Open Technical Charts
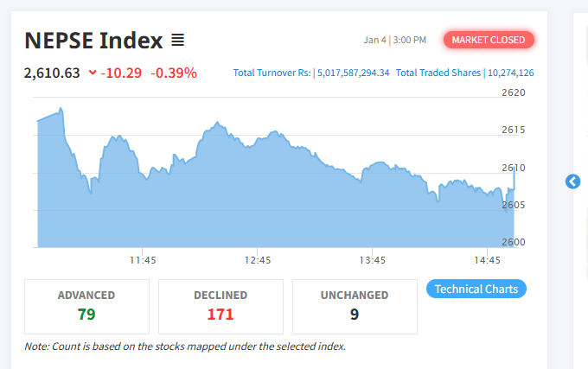 click(x=476, y=289)
